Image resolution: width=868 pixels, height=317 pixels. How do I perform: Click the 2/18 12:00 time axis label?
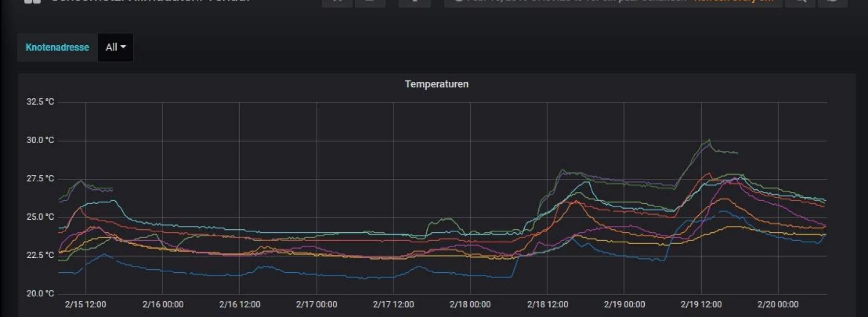click(x=547, y=304)
